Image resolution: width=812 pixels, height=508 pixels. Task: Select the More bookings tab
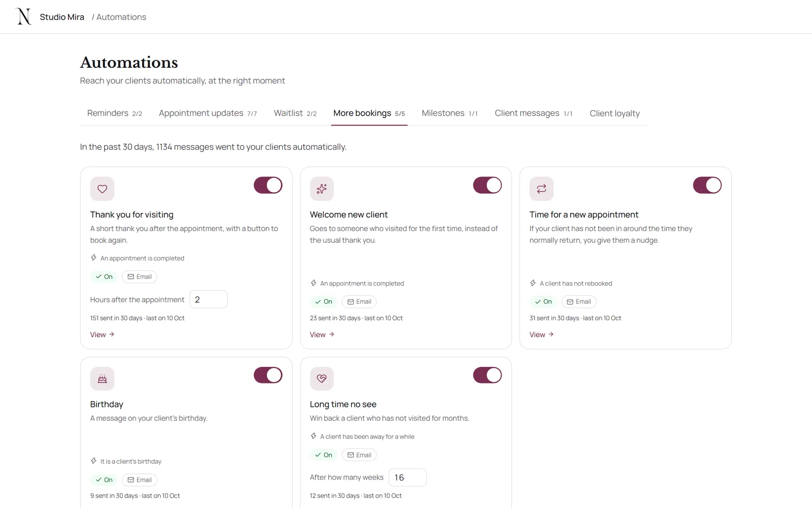(x=369, y=113)
